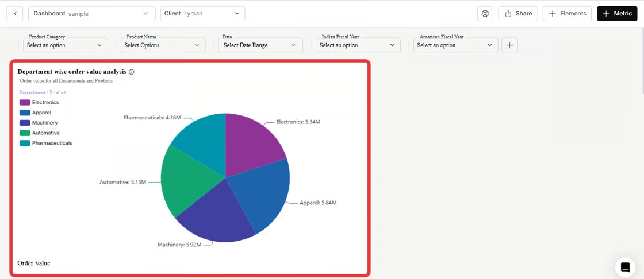The image size is (644, 279).
Task: Open the Date range selector
Action: click(x=260, y=45)
